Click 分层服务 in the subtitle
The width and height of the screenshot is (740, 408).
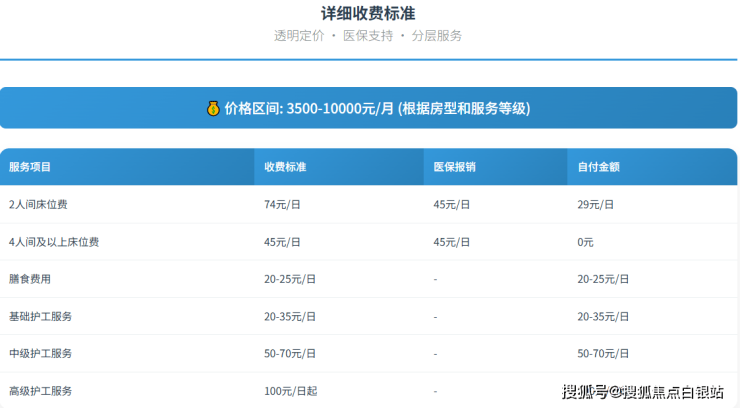click(x=437, y=35)
